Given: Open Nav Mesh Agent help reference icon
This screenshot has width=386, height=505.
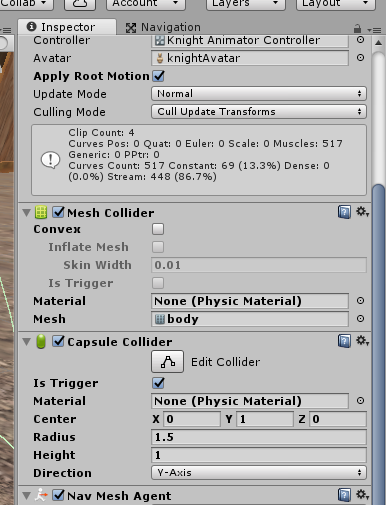Looking at the screenshot, I should (344, 495).
